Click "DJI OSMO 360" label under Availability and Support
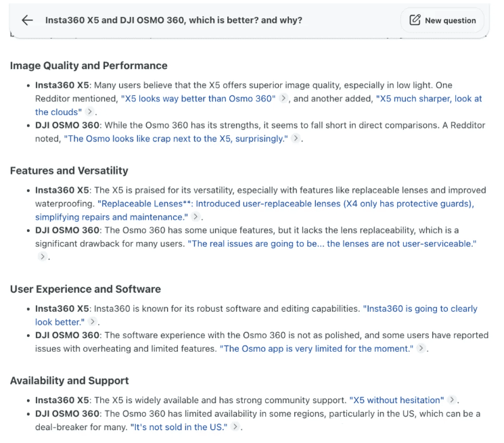This screenshot has width=504, height=443. (67, 414)
